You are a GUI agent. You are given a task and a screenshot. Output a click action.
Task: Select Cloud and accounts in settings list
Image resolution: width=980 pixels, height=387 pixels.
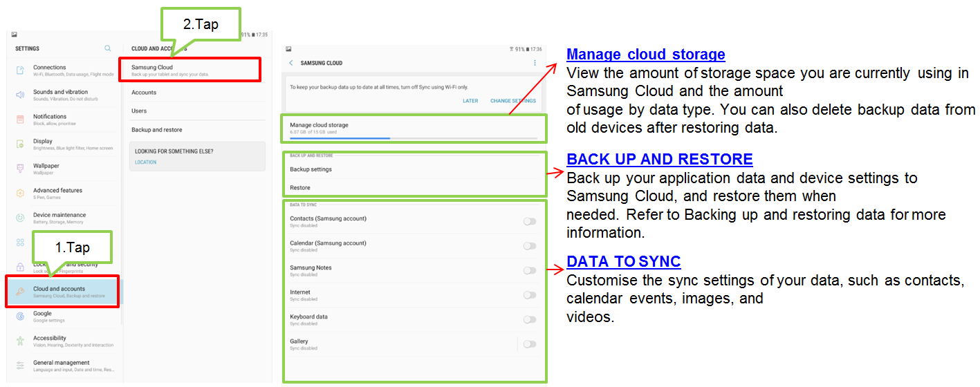[63, 292]
